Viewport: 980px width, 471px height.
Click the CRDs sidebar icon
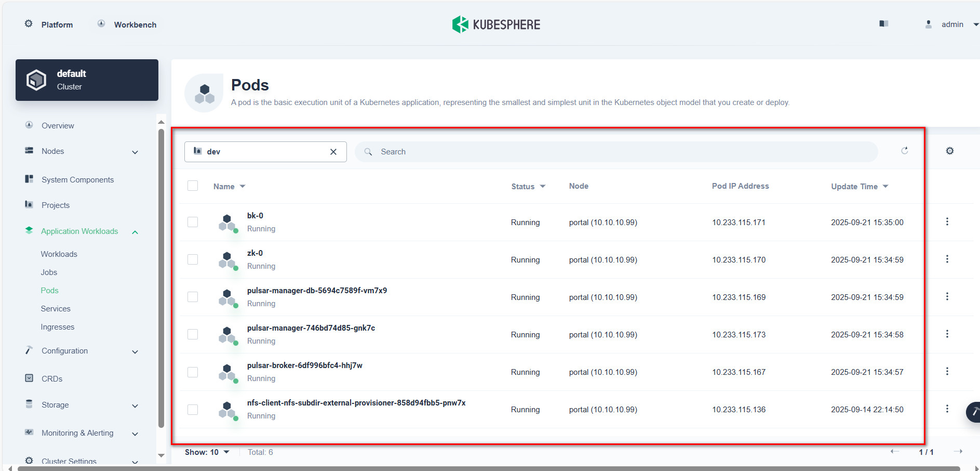[x=29, y=378]
